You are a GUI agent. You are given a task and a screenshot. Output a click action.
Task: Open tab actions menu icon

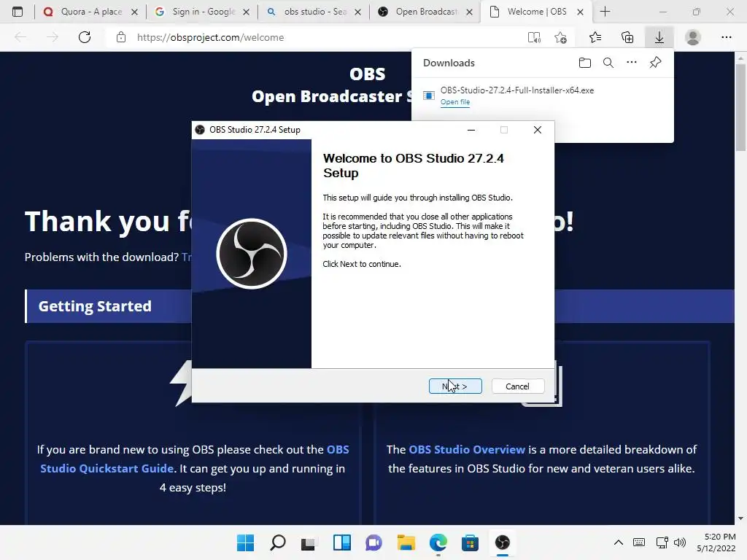[x=18, y=12]
